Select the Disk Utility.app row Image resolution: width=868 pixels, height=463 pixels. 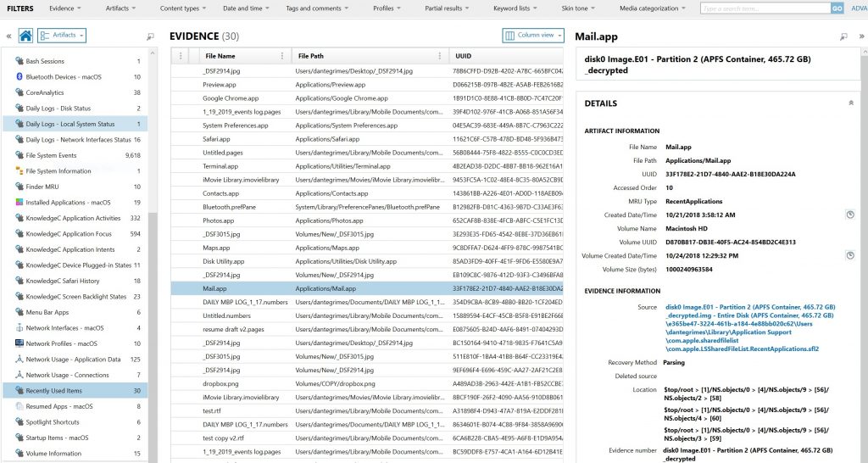367,261
